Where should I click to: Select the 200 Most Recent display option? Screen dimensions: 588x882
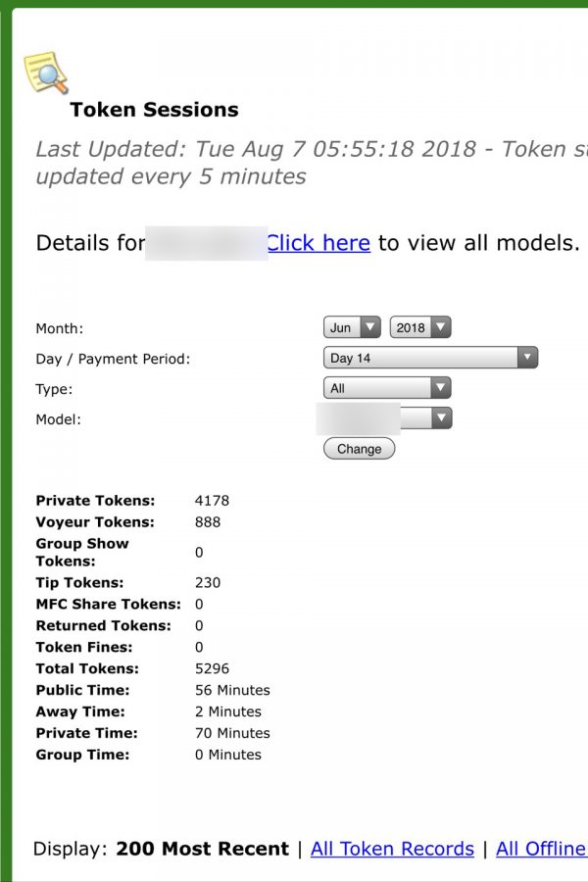coord(202,849)
